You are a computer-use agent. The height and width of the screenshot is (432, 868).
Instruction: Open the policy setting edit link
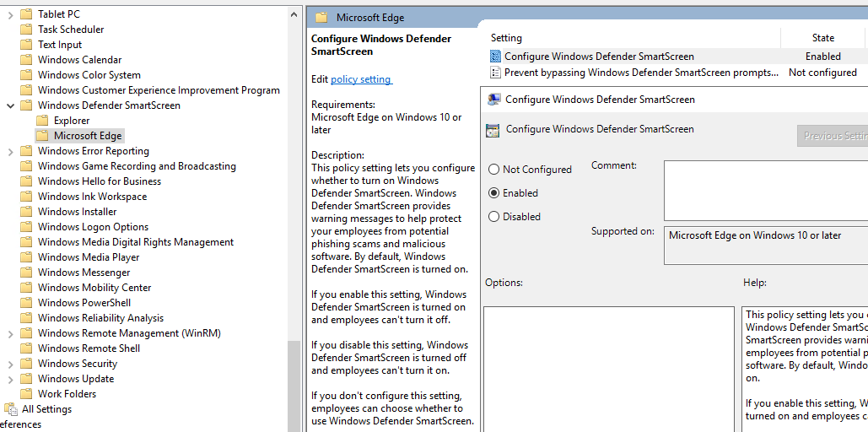(x=361, y=79)
